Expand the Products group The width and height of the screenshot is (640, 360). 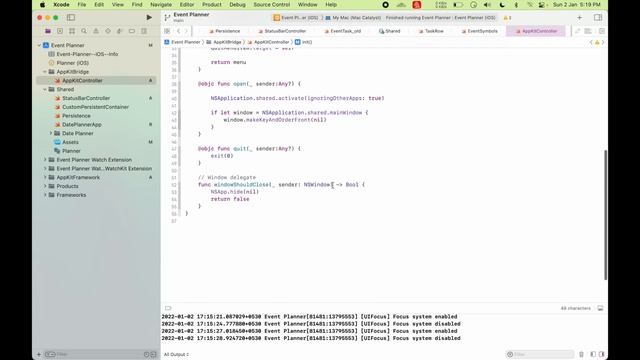coord(45,186)
